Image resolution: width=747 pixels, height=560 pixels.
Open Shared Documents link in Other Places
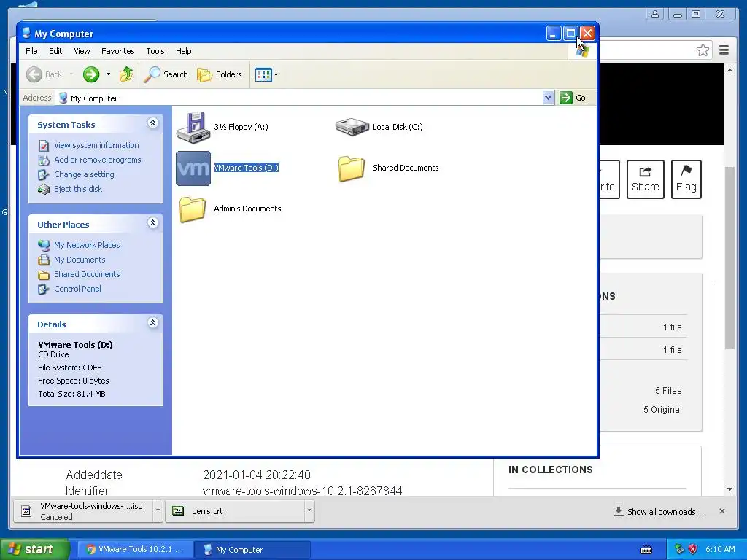(x=87, y=274)
